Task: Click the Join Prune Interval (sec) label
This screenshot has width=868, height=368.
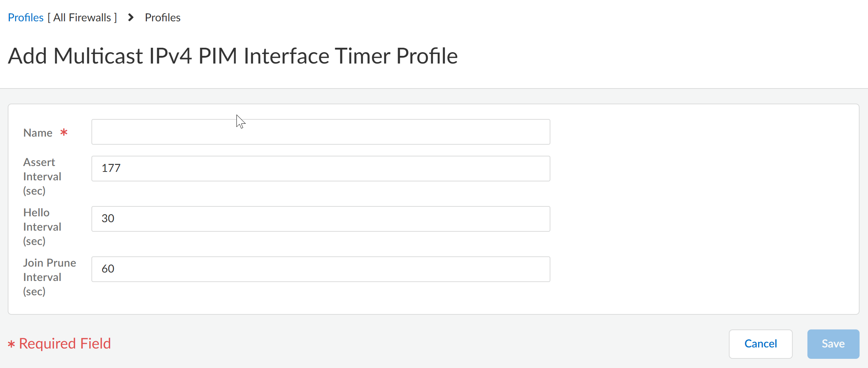Action: point(49,277)
